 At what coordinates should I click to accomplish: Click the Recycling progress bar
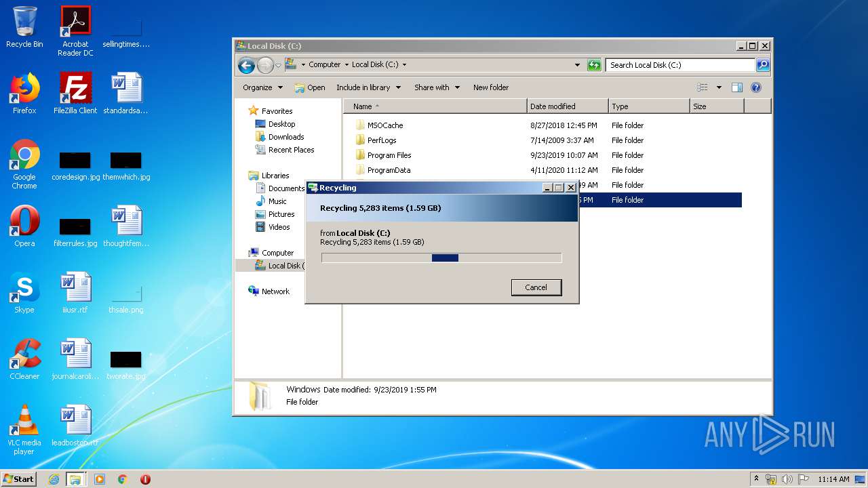[x=441, y=258]
